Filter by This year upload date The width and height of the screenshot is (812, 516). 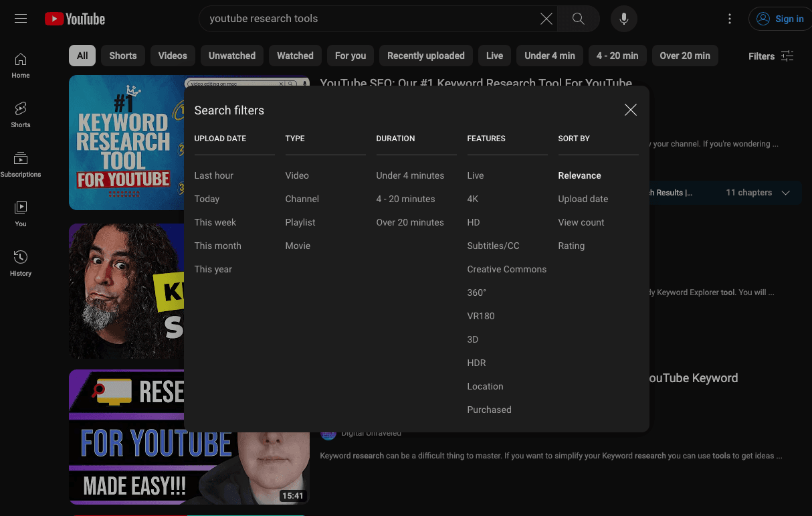(213, 269)
